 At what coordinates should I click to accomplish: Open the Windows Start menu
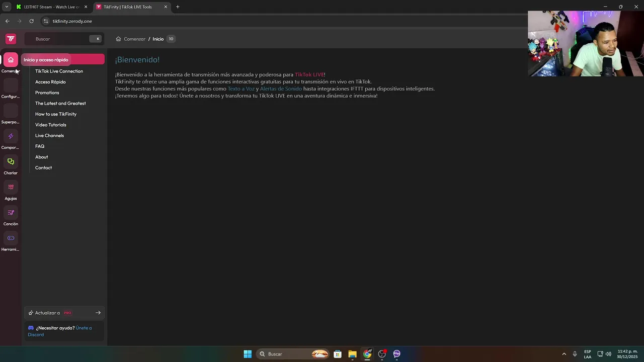tap(248, 354)
